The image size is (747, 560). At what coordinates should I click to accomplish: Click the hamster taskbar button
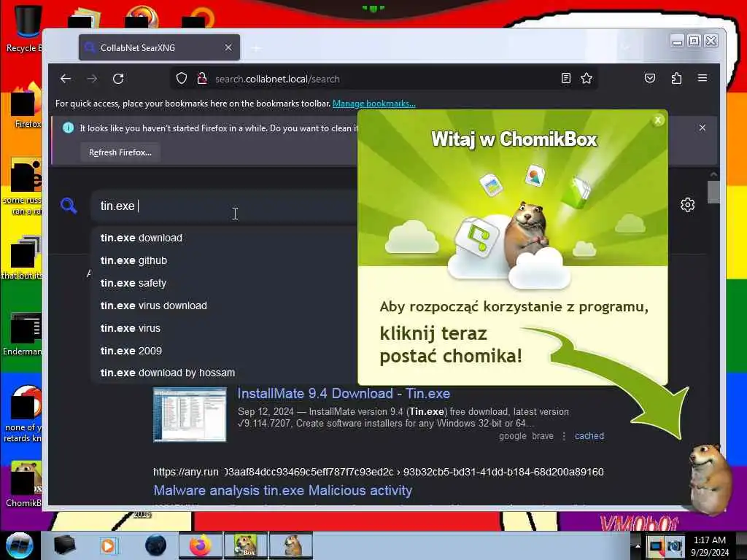point(291,545)
